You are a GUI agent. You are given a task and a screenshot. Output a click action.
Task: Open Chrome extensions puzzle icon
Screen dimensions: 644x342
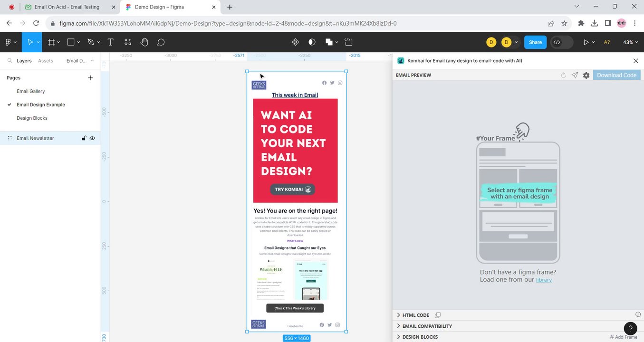pos(581,23)
